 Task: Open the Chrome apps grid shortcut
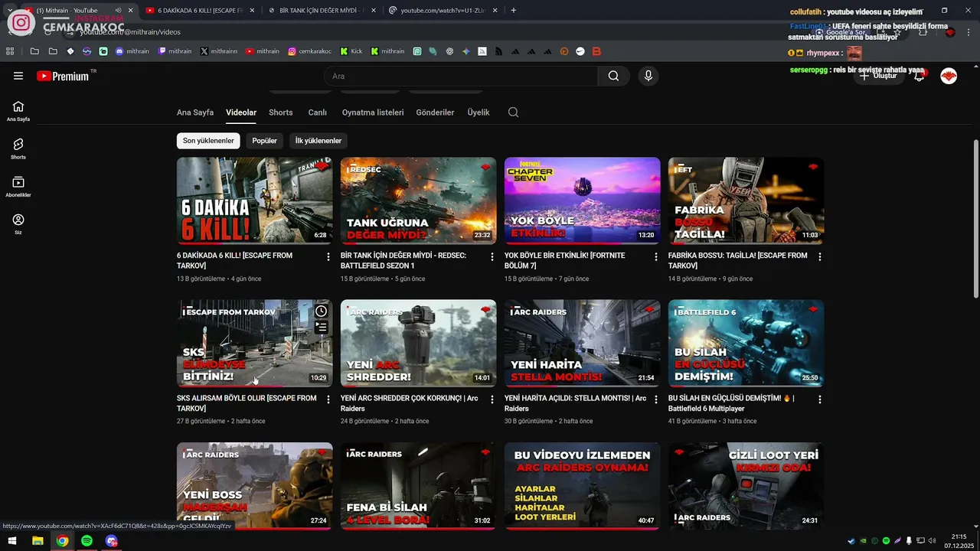click(10, 51)
